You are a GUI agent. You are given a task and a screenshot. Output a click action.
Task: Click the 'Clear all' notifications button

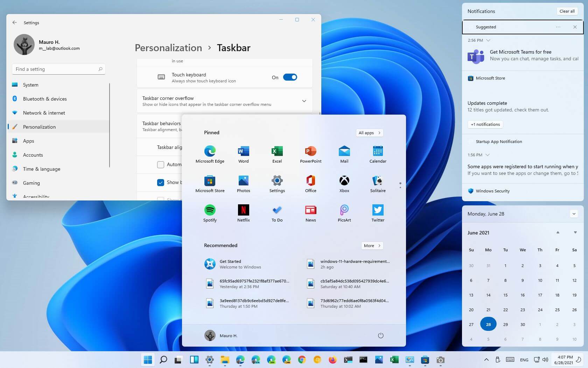pos(567,11)
